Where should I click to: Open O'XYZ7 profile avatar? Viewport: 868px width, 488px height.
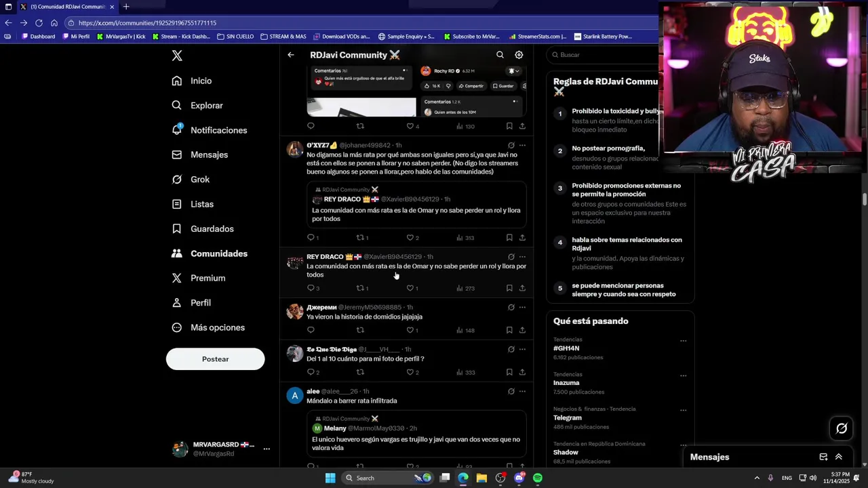pos(294,150)
